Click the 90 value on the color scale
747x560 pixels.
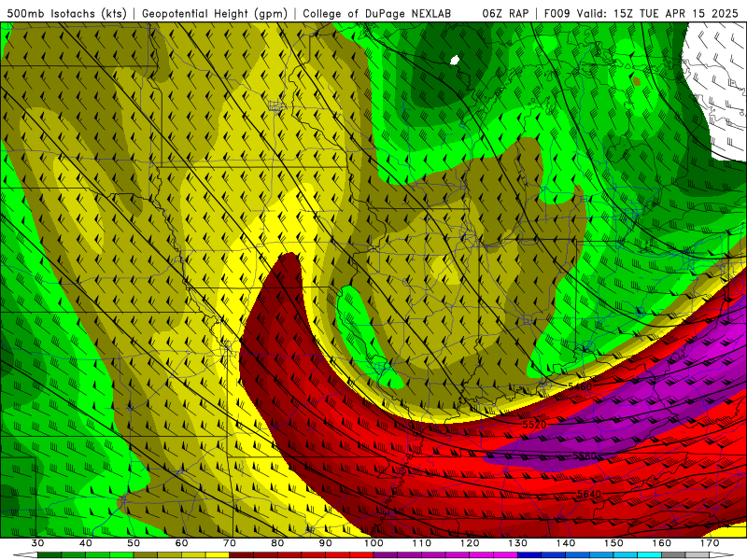click(x=326, y=543)
